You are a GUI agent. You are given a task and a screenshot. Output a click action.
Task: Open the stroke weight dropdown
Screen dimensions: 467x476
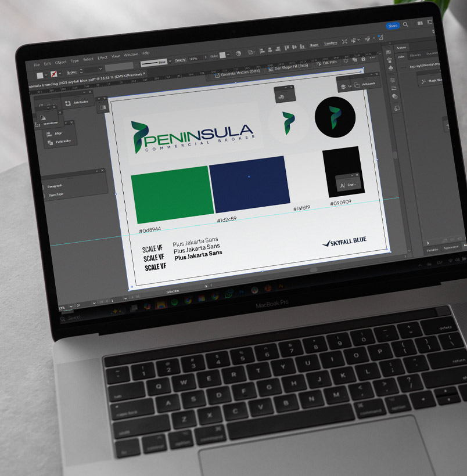100,69
